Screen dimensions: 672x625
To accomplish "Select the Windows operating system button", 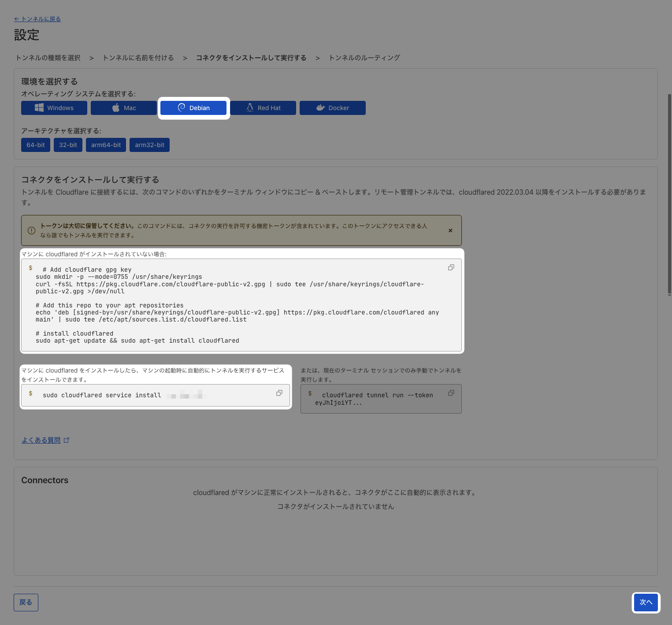I will pos(54,108).
